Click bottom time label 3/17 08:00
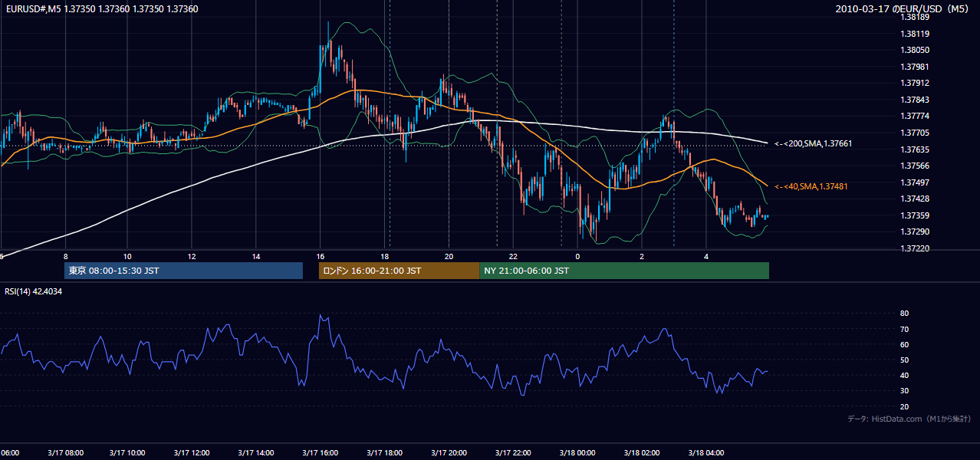Image resolution: width=980 pixels, height=460 pixels. pyautogui.click(x=64, y=452)
